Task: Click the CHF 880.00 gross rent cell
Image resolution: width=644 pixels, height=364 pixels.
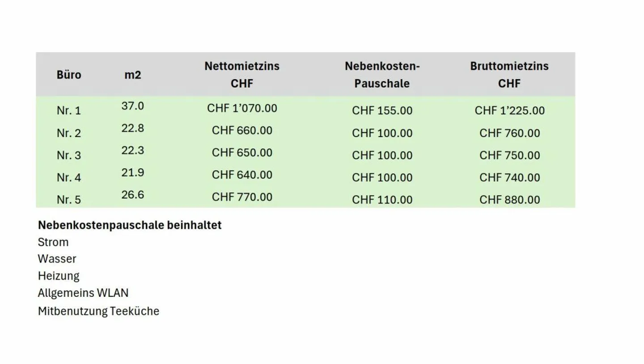Action: [x=509, y=200]
